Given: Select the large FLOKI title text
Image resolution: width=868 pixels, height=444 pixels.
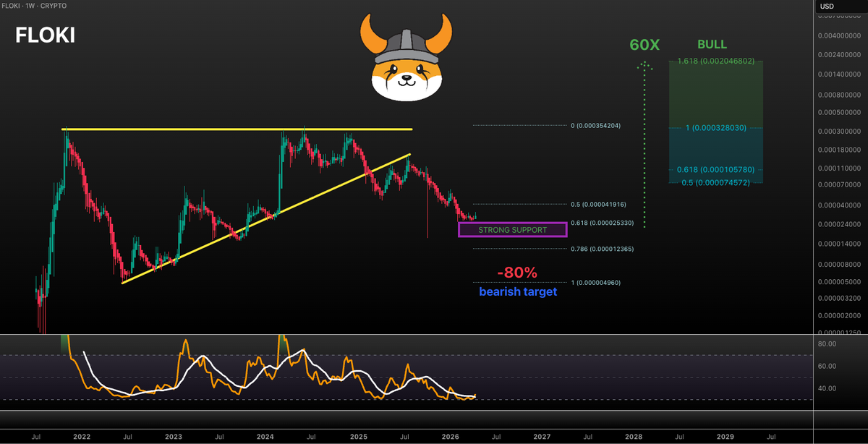Looking at the screenshot, I should click(45, 35).
